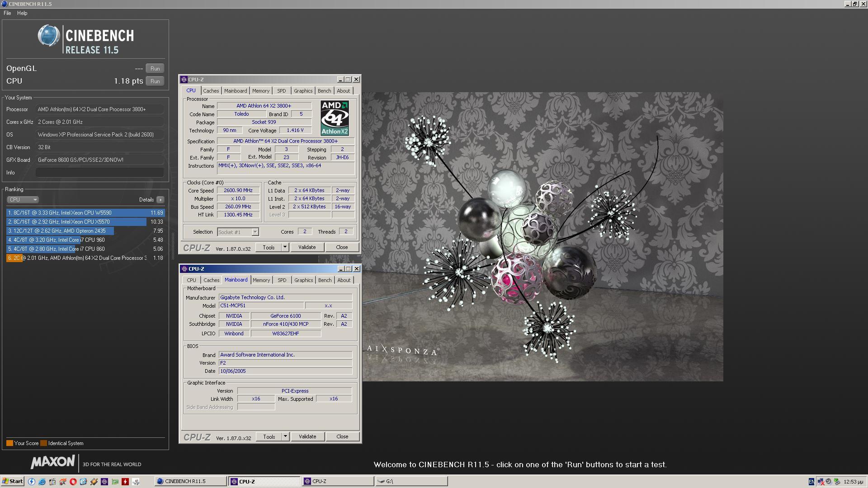Open Media Player Classic quick launch icon
This screenshot has height=488, width=868.
tap(52, 482)
